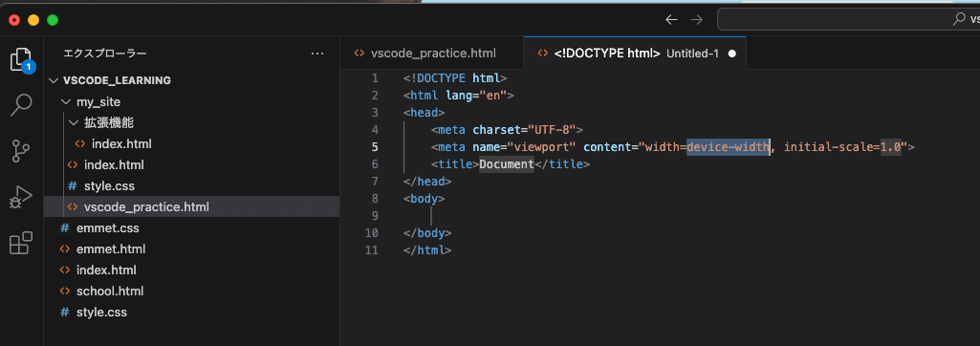Screen dimensions: 980x346
Task: Click the closing </head> tag
Action: 427,182
